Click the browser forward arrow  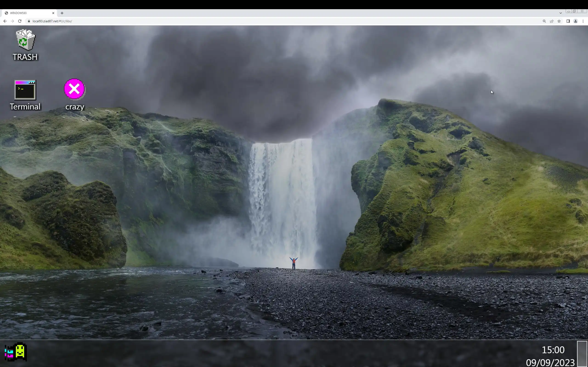(x=12, y=21)
